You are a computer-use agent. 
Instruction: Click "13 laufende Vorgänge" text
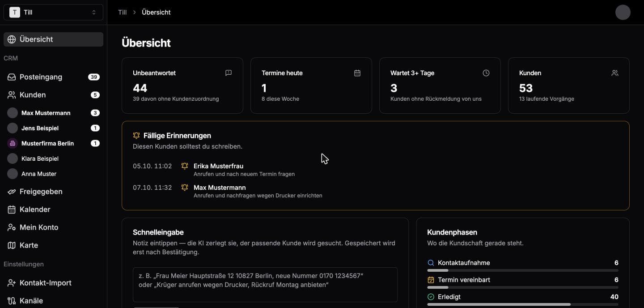coord(547,99)
